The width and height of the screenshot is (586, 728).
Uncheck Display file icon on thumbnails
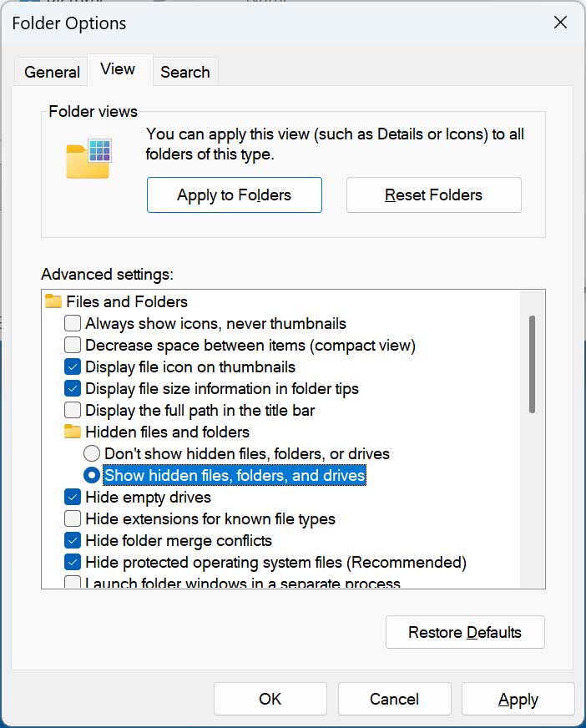[x=73, y=367]
